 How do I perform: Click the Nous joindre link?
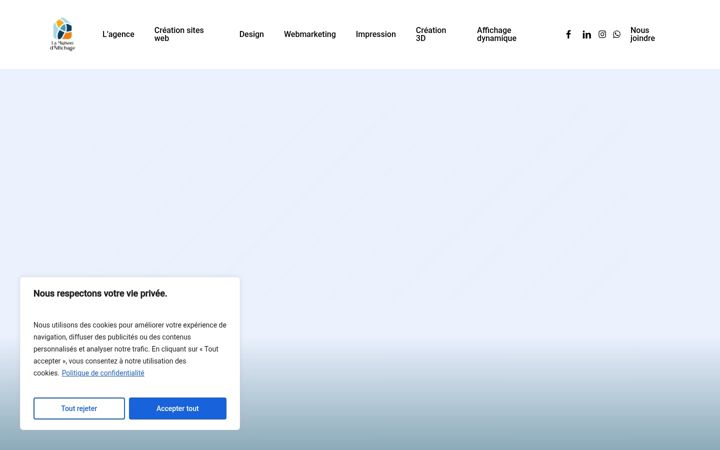tap(642, 34)
